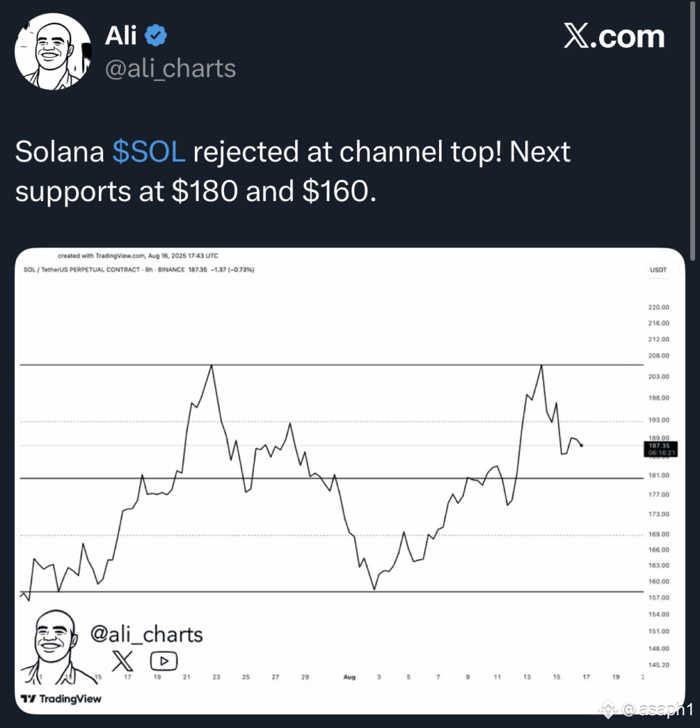
Task: Click the YouTube play icon in watermark
Action: pos(164,660)
